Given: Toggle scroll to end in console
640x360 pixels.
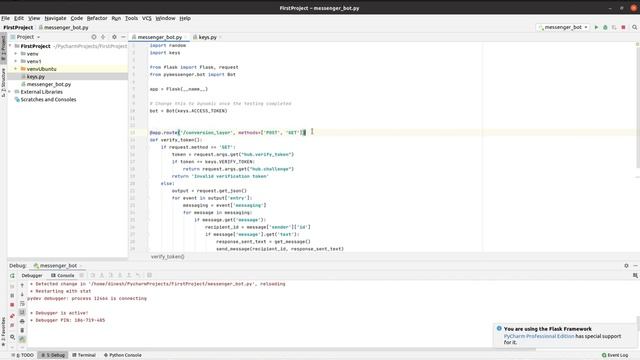Looking at the screenshot, I should (x=22, y=312).
